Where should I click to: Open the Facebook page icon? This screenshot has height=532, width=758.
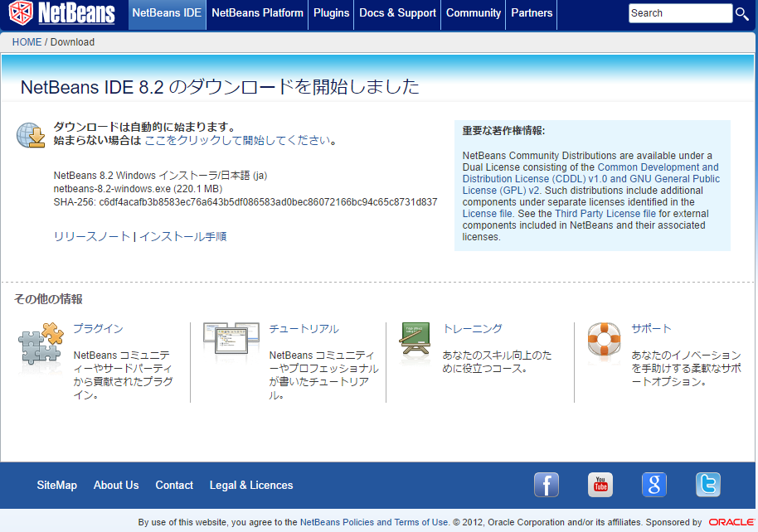click(x=547, y=485)
